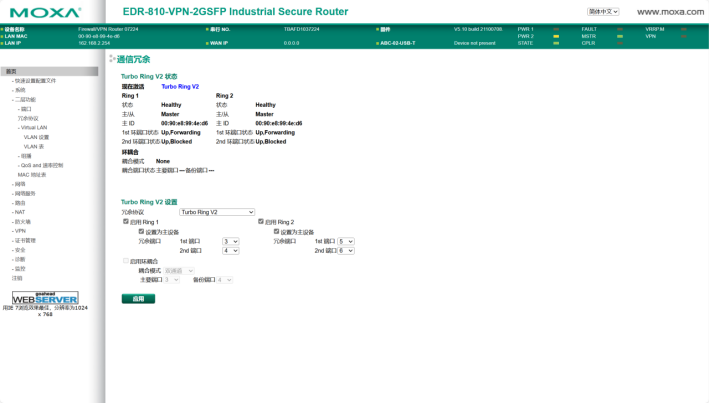
Task: Open the www.moxa.com link
Action: [x=670, y=12]
